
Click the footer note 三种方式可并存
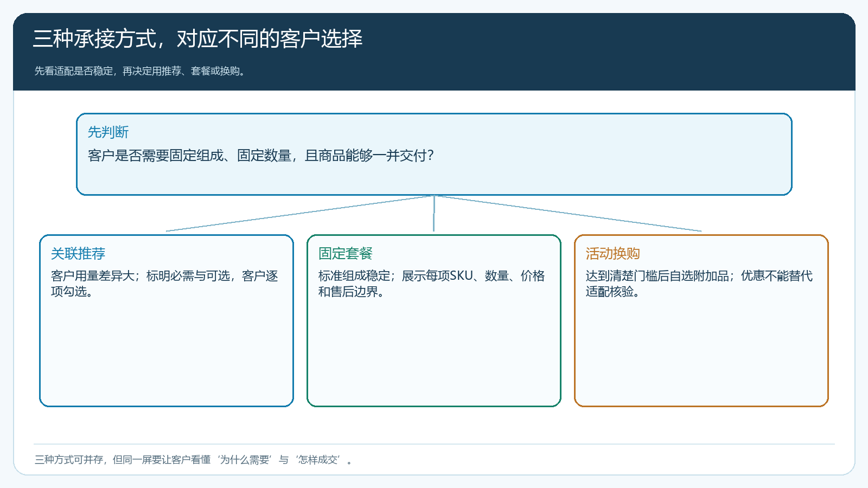click(x=195, y=460)
